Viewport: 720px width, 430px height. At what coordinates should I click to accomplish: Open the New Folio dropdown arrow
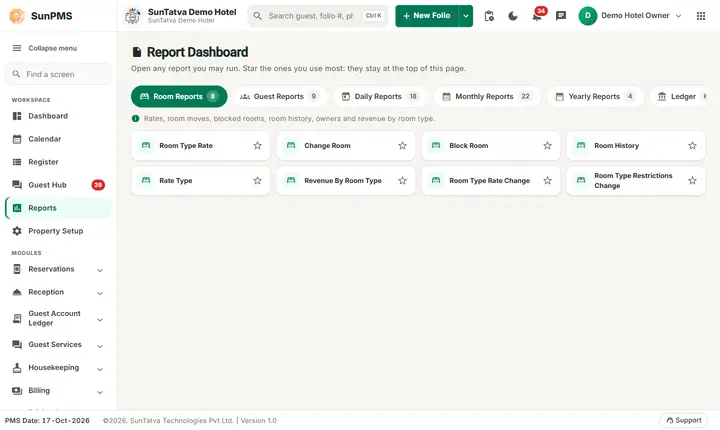(466, 16)
